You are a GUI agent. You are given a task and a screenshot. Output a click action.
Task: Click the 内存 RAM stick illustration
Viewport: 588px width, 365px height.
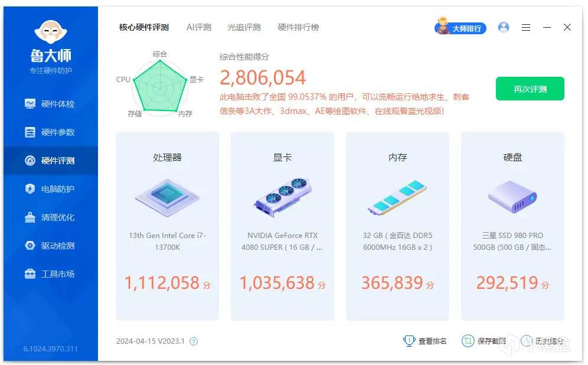tap(397, 198)
